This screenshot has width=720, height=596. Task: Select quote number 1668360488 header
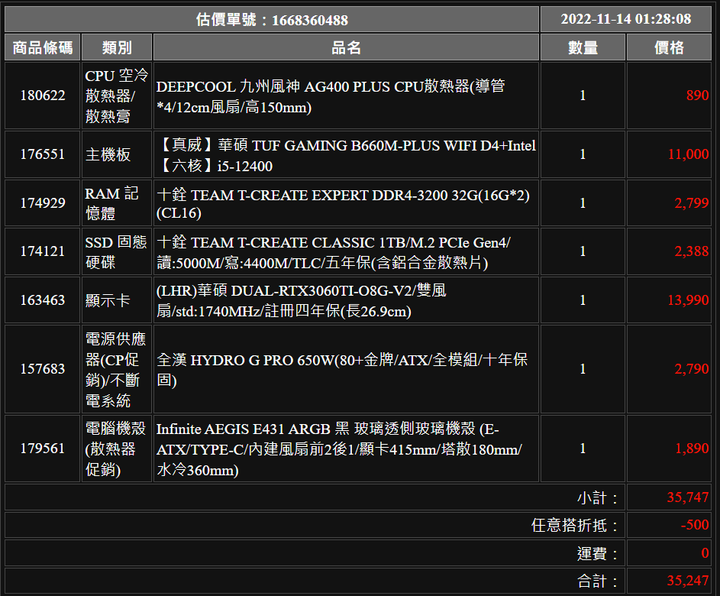[272, 19]
